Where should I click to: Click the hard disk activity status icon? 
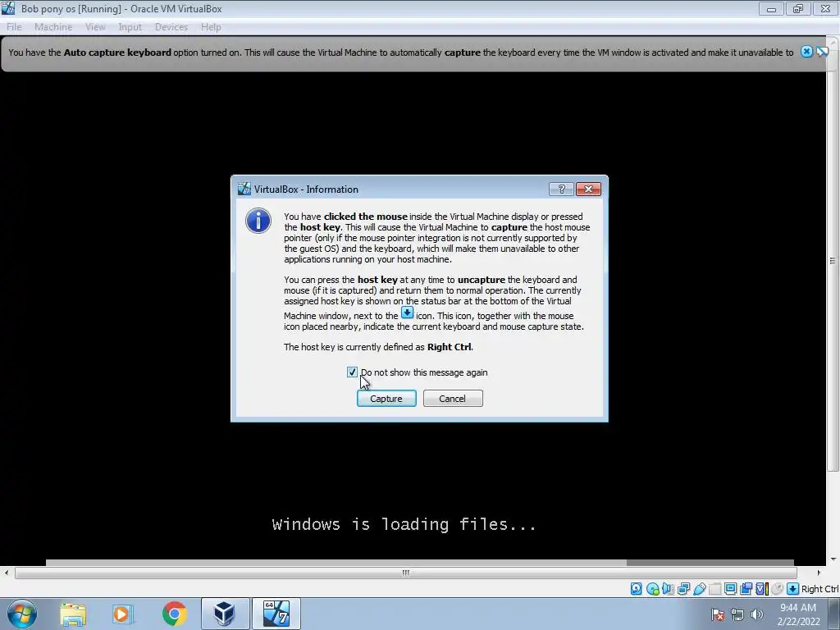tap(636, 589)
